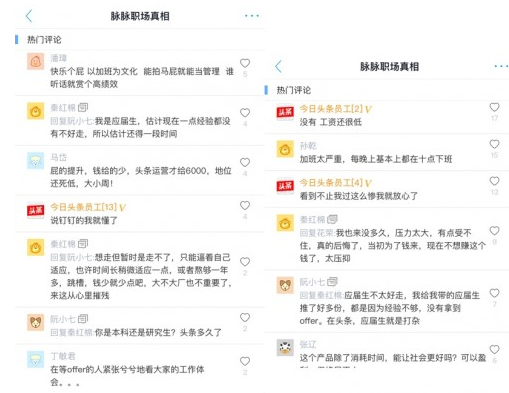Open 孙乾's avatar
The height and width of the screenshot is (393, 509).
(285, 149)
